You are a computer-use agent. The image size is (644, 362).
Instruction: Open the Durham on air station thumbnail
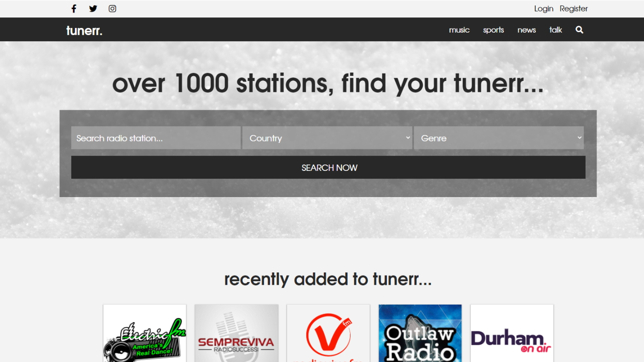coord(512,333)
